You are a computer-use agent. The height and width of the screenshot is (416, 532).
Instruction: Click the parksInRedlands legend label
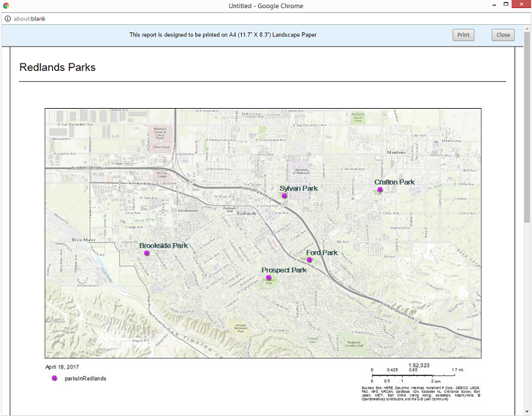pos(85,378)
